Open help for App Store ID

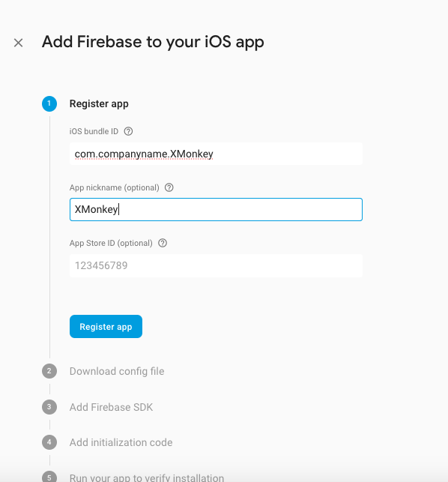point(163,243)
